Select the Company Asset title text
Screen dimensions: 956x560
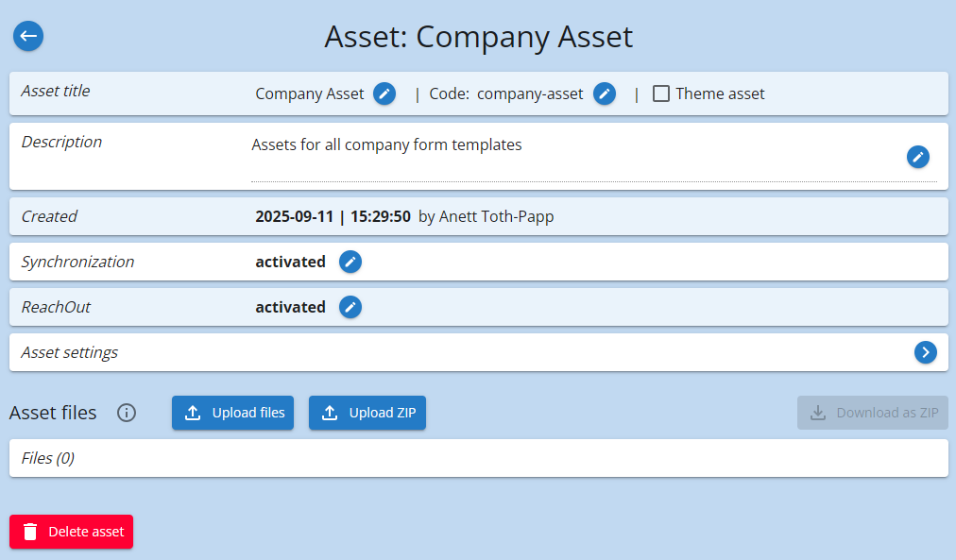pyautogui.click(x=310, y=93)
